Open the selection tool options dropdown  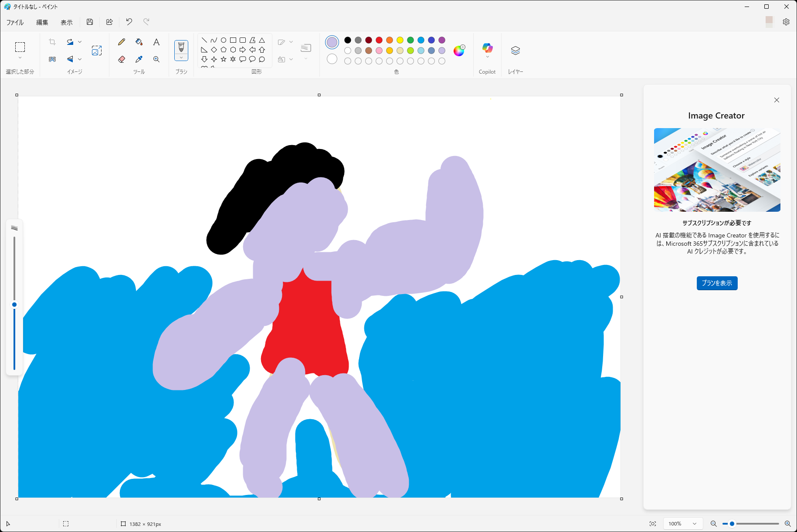click(x=20, y=57)
